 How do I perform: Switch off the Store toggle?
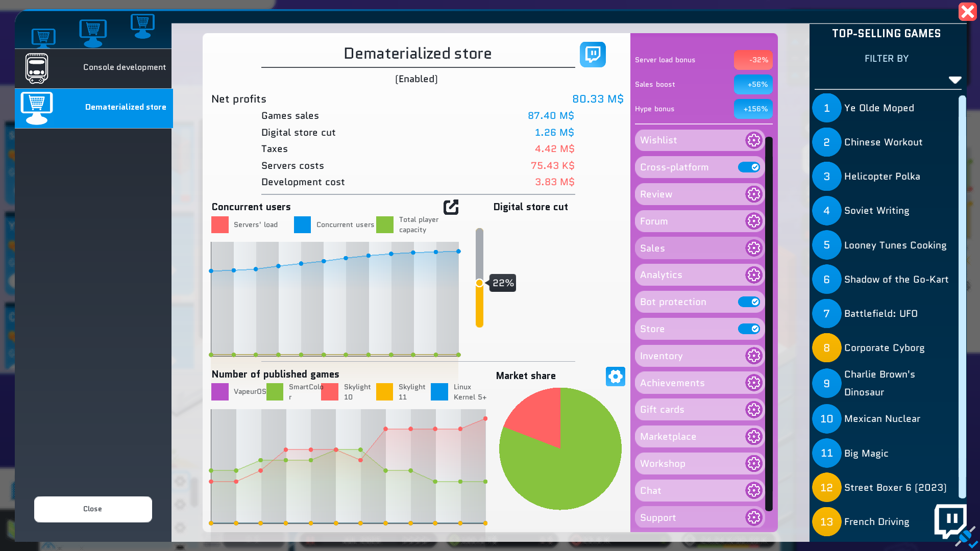tap(749, 329)
